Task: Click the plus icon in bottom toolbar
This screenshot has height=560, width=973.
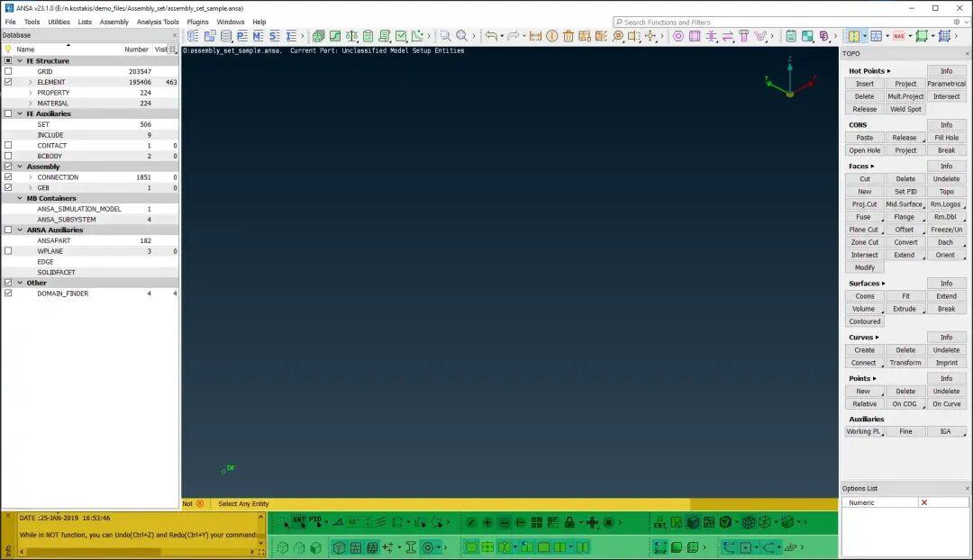Action: [x=487, y=522]
